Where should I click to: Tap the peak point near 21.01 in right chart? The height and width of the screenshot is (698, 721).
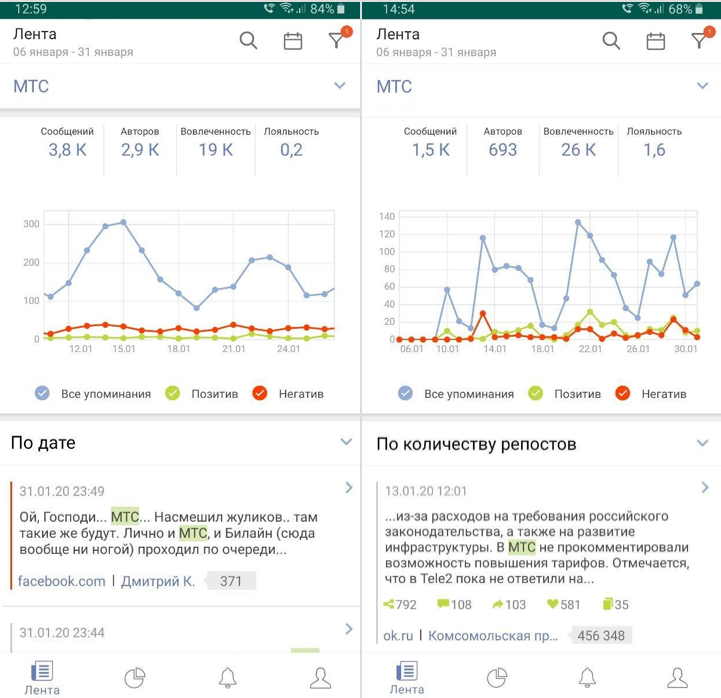point(578,223)
